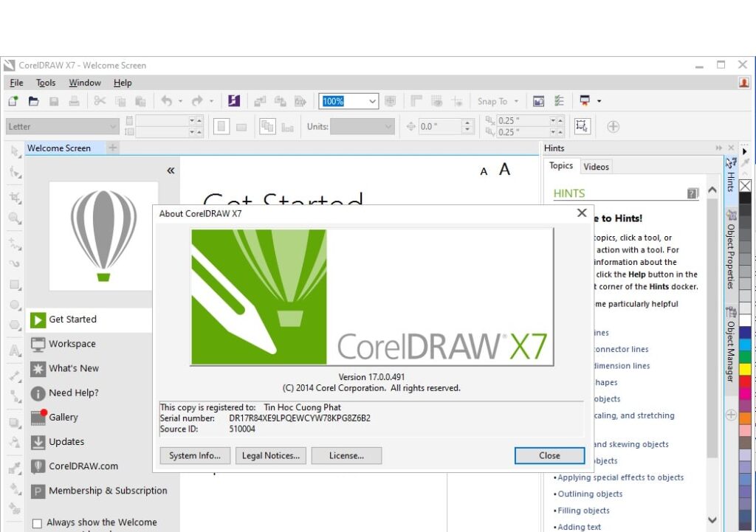Expand the Application Launcher dropdown arrow
756x532 pixels.
point(599,101)
